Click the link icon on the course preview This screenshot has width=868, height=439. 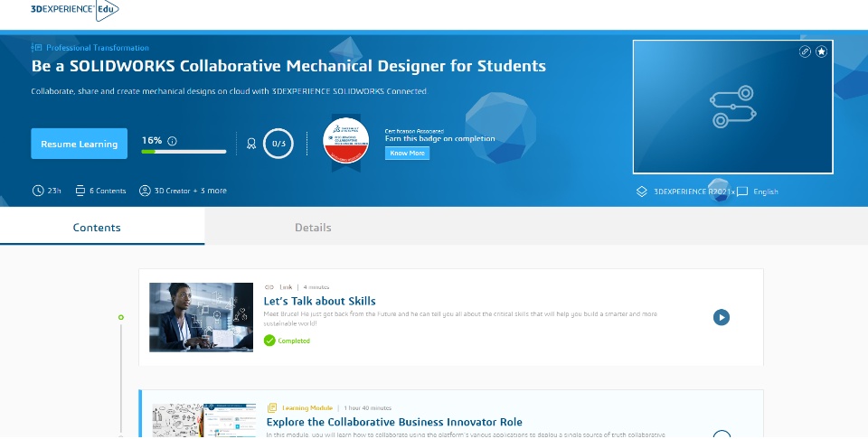click(x=805, y=51)
